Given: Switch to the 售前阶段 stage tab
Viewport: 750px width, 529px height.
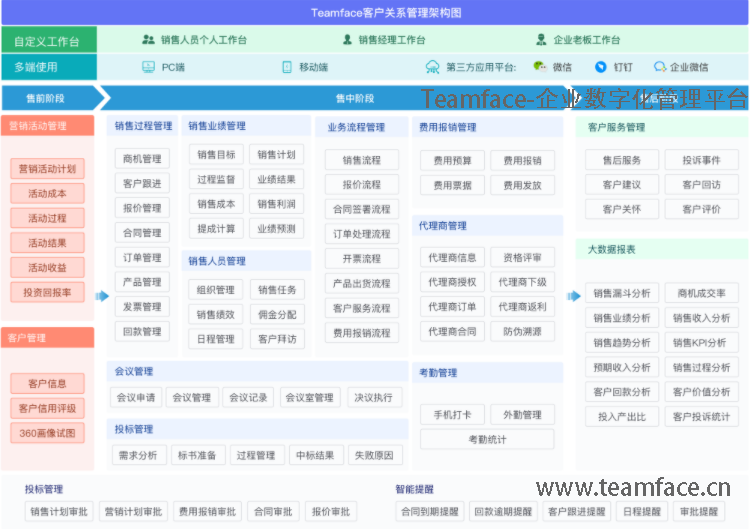Looking at the screenshot, I should (x=48, y=98).
